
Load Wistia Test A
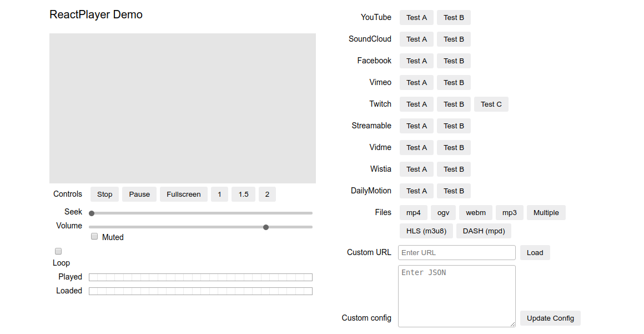(416, 169)
